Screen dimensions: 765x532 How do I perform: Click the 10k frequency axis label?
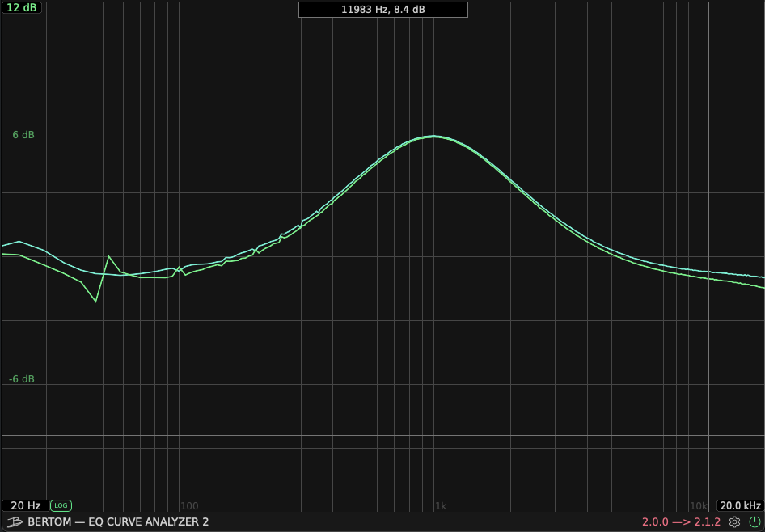coord(699,505)
